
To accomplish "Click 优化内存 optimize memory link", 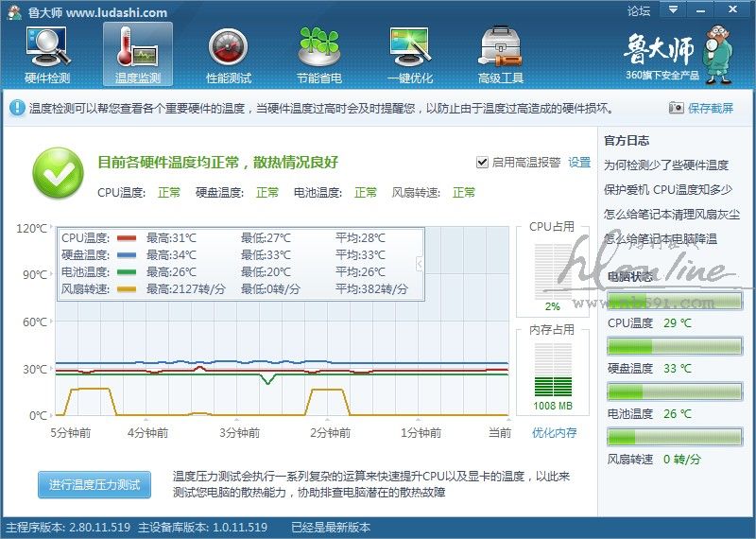I will [554, 432].
